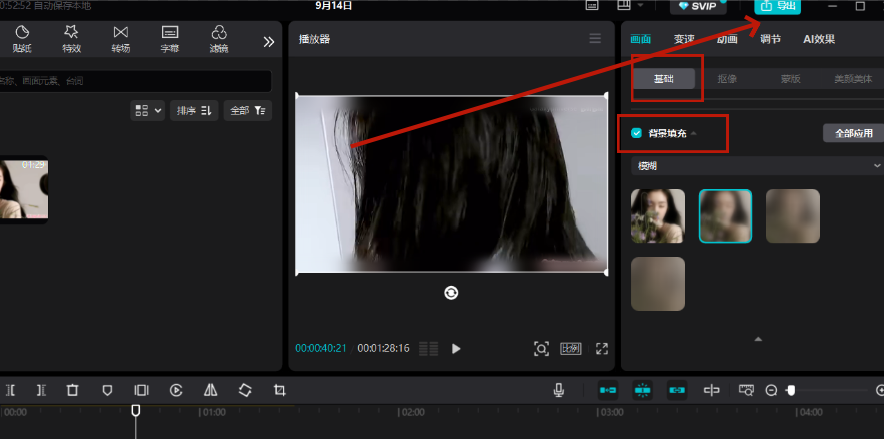Click the mirror flip icon in timeline toolbar
This screenshot has width=884, height=439.
point(210,390)
